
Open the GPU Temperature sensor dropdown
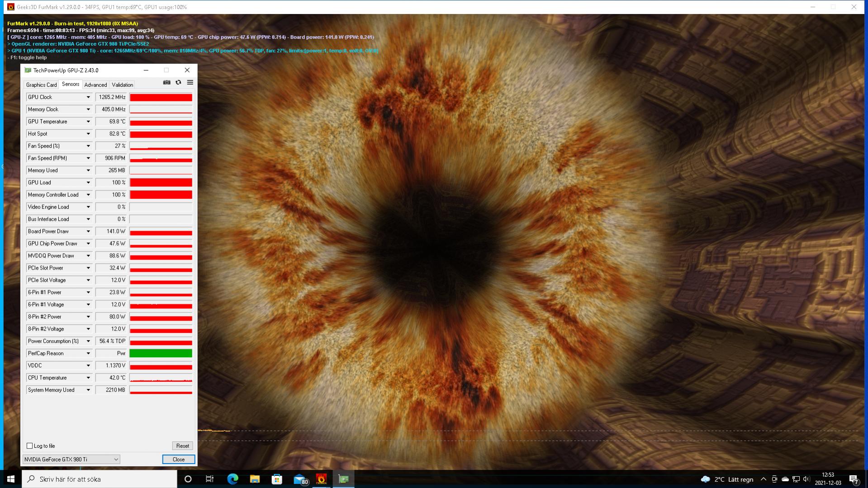[x=88, y=122]
